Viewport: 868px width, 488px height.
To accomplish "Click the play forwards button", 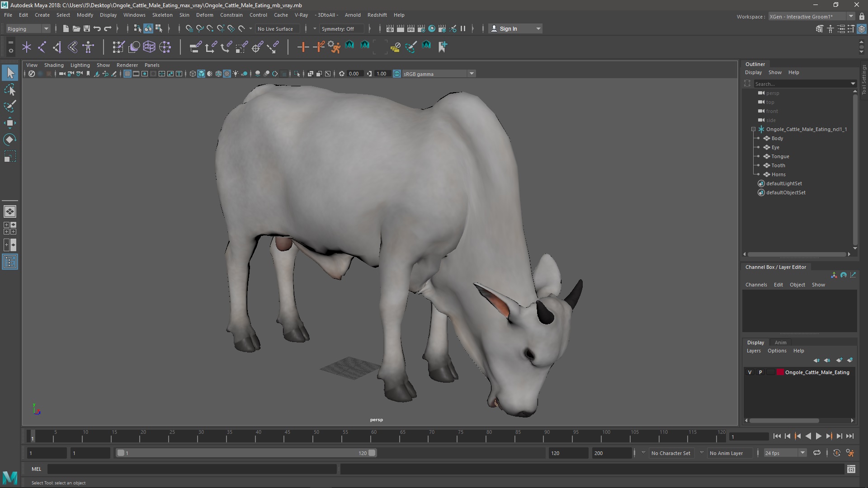I will point(818,436).
